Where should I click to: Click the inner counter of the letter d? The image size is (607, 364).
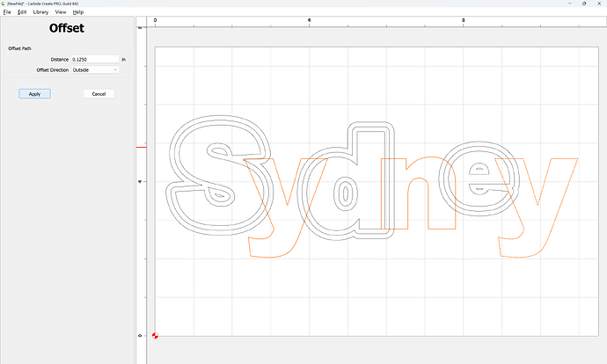tap(346, 192)
